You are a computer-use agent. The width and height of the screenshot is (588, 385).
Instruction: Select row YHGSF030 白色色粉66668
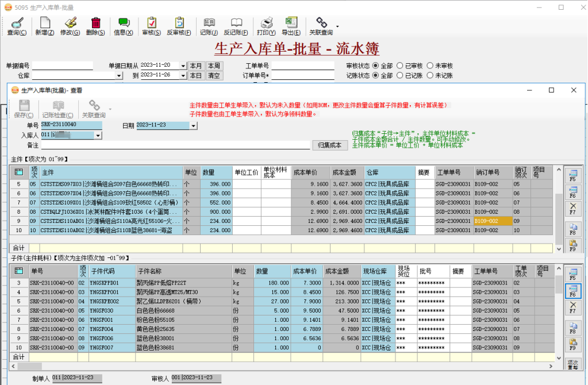pyautogui.click(x=281, y=311)
